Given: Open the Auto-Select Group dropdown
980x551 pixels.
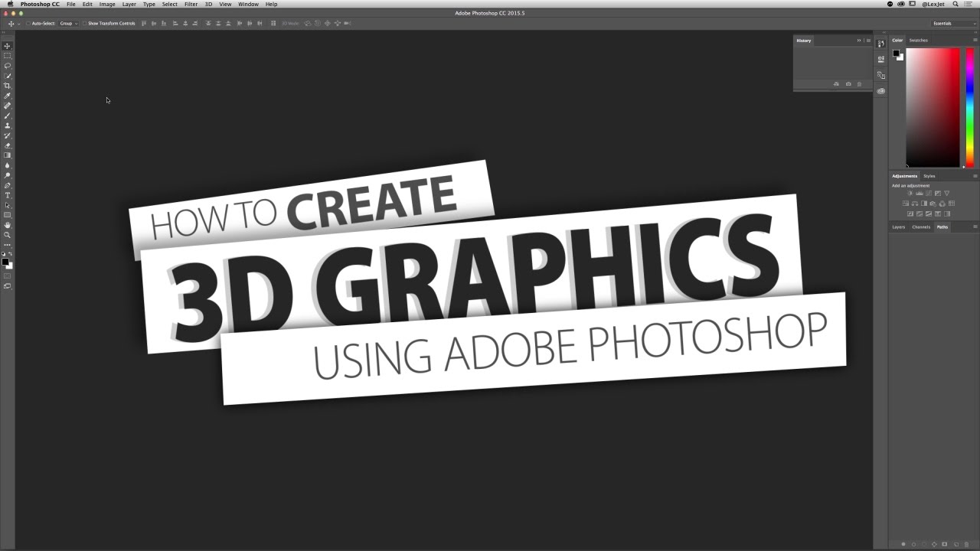Looking at the screenshot, I should tap(69, 23).
